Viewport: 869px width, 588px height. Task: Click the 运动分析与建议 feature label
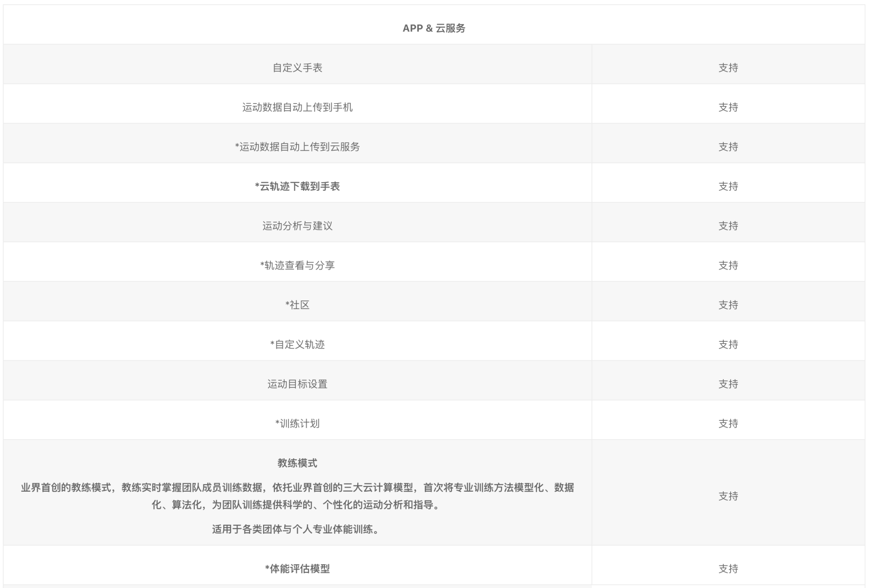(x=297, y=226)
